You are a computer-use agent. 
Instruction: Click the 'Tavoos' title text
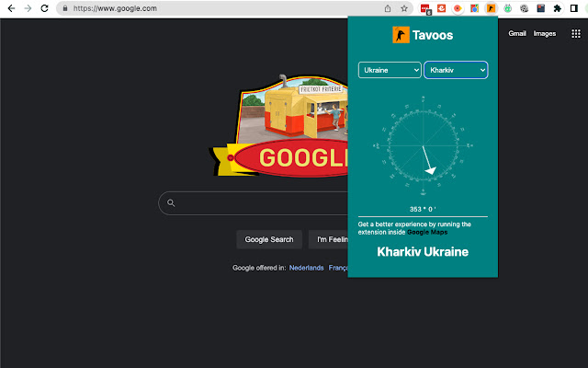click(433, 35)
